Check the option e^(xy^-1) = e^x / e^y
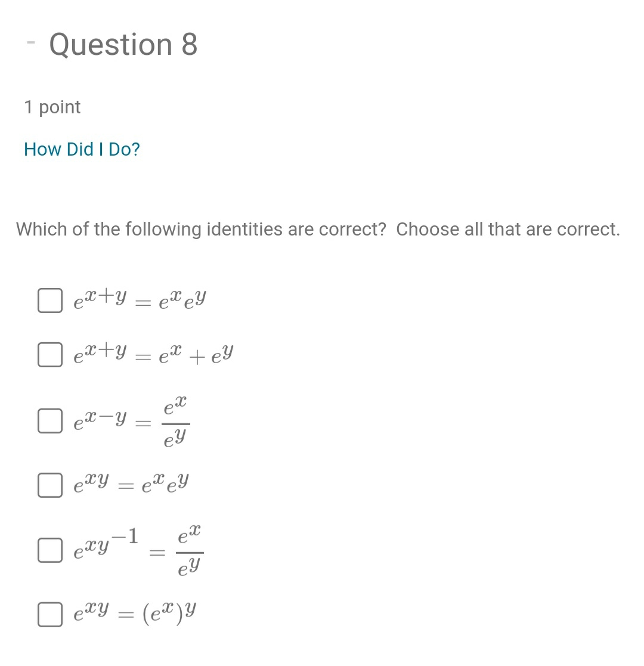This screenshot has width=644, height=666. click(50, 550)
